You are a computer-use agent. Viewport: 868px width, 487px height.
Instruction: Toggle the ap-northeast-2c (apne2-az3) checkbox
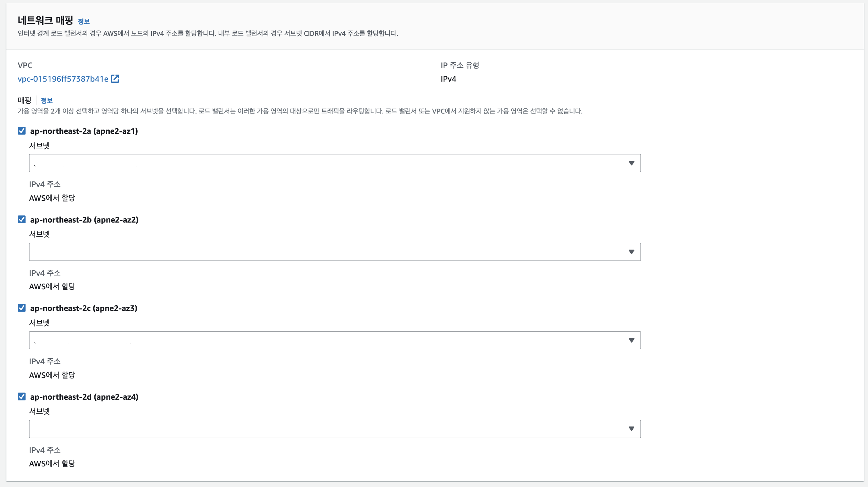tap(22, 308)
